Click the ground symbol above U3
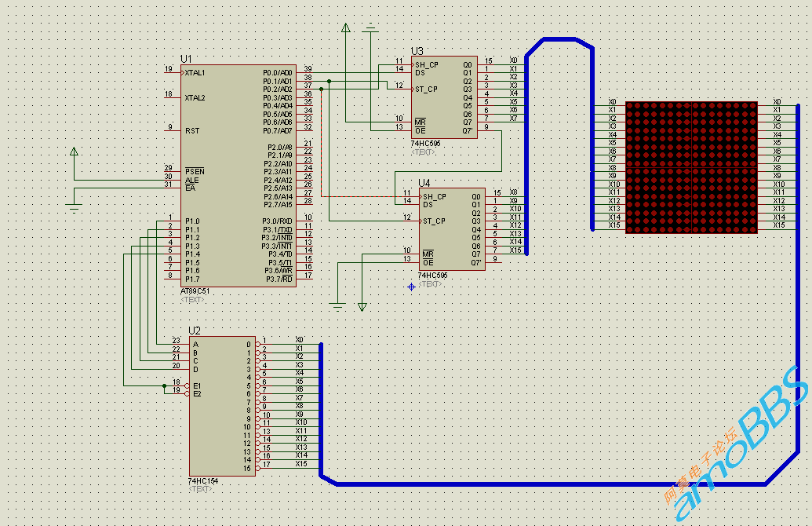The height and width of the screenshot is (526, 812). (x=370, y=29)
